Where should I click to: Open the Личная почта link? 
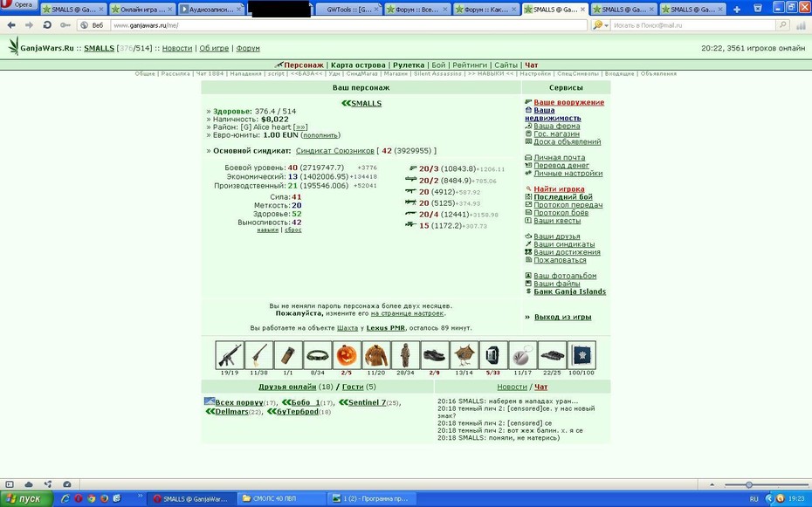click(560, 157)
